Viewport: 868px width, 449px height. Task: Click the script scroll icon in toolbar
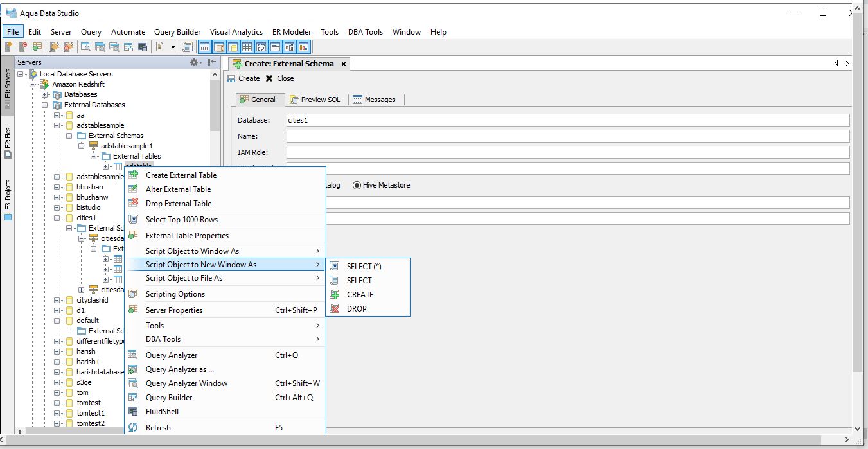click(188, 47)
